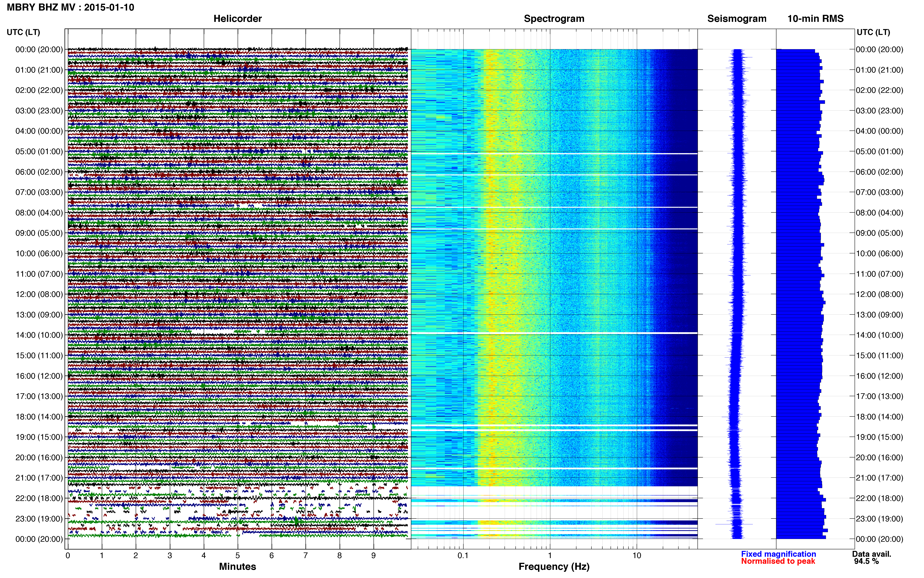Click the right '23:00 (19:00)' time label
The image size is (924, 578).
[879, 519]
